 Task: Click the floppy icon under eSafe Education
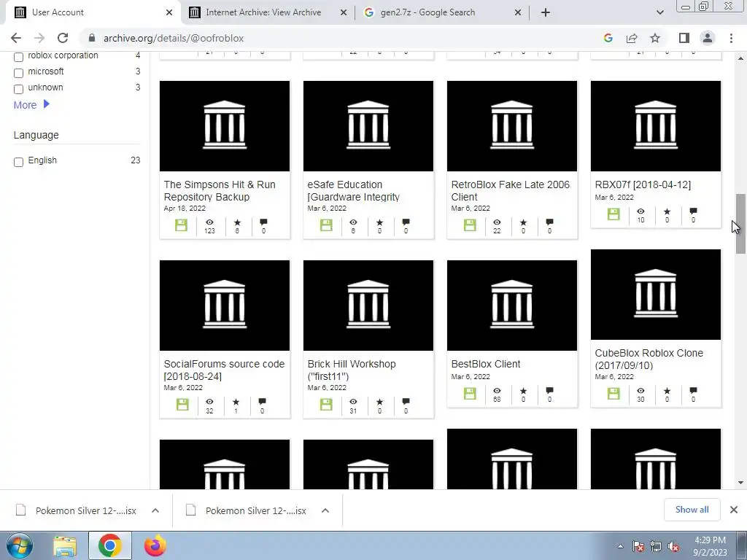tap(326, 225)
